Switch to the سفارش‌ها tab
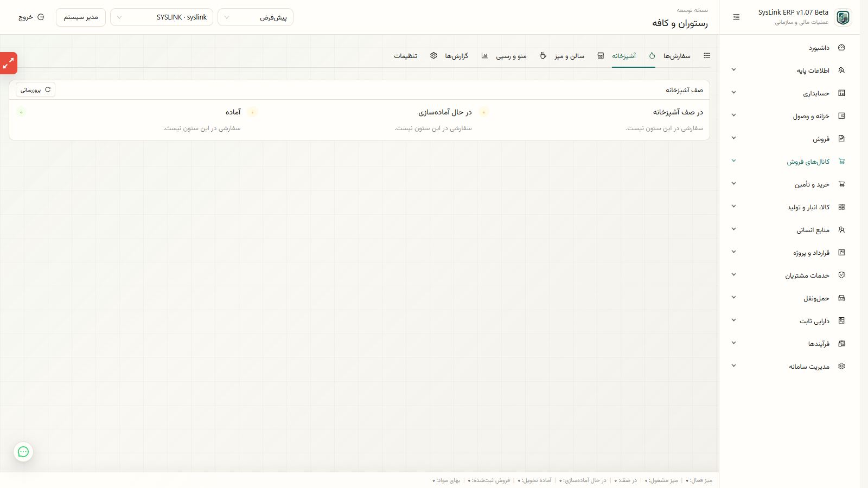 click(x=687, y=56)
